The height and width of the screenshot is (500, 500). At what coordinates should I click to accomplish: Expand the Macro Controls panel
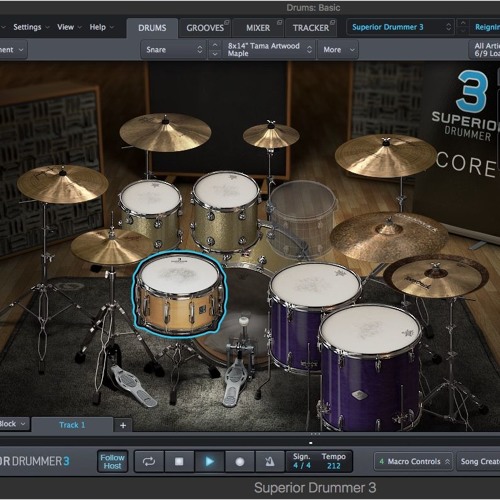[x=413, y=462]
